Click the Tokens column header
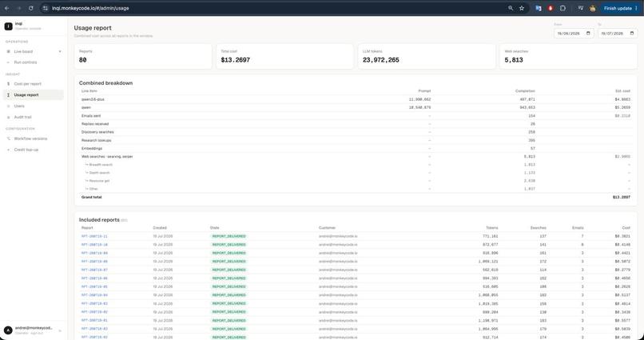This screenshot has width=644, height=340. tap(492, 228)
